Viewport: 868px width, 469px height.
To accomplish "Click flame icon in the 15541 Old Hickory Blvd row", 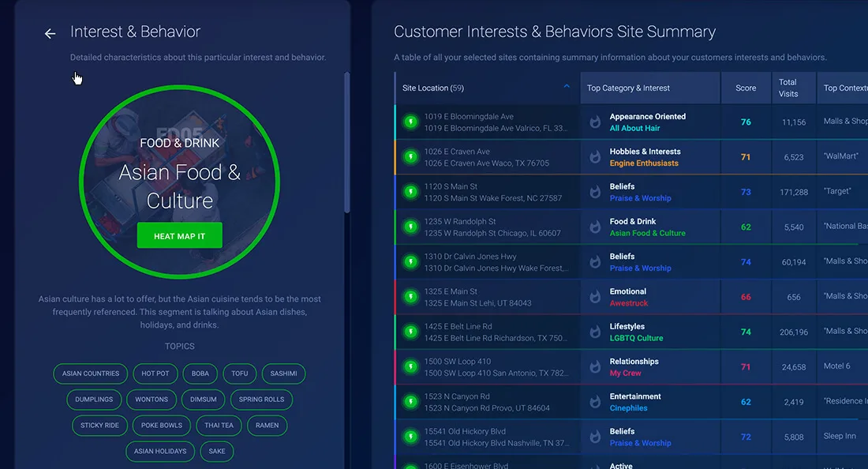I will coord(595,437).
